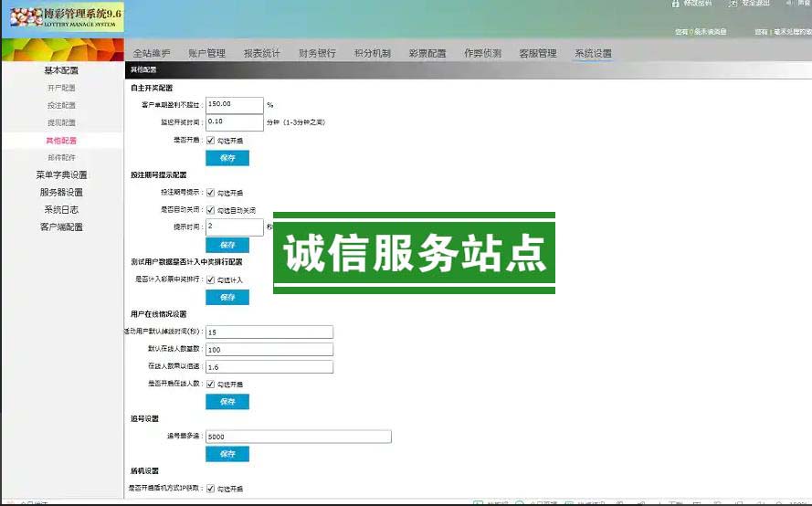Expand the 服务器设置 sidebar section

(61, 193)
